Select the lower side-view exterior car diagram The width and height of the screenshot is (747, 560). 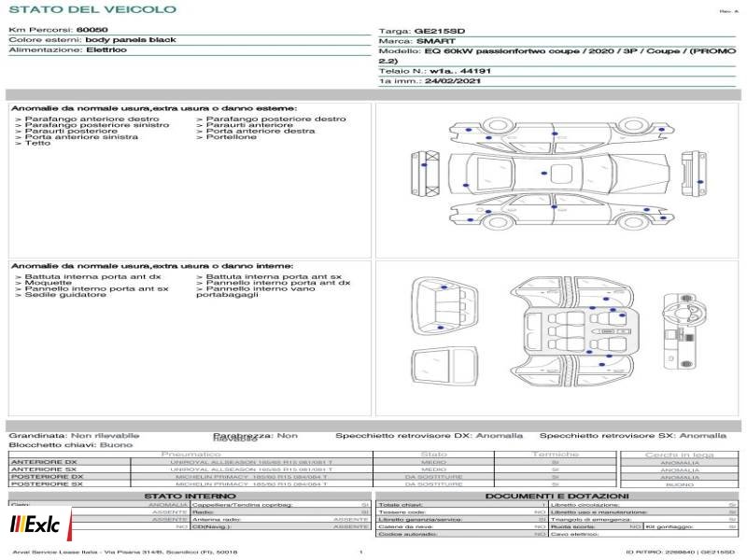point(562,212)
